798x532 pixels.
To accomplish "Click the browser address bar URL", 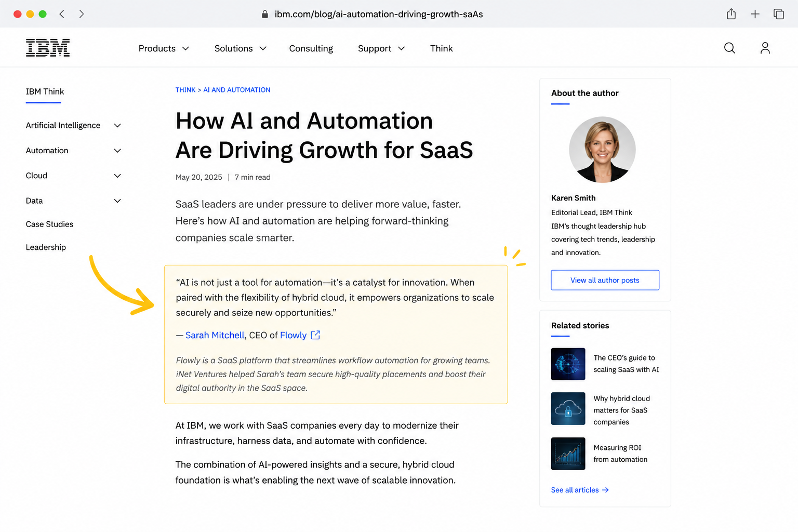I will tap(379, 15).
